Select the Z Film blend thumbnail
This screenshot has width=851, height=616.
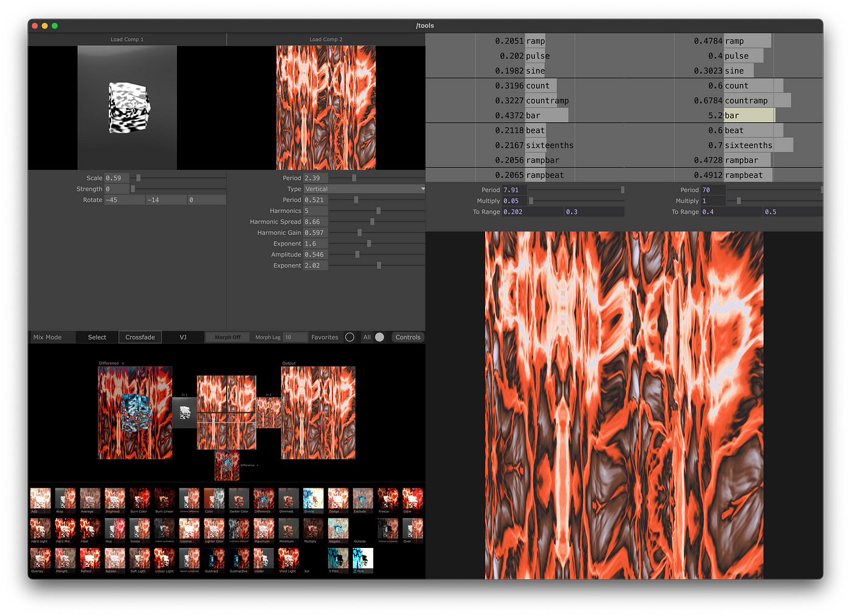pyautogui.click(x=363, y=558)
